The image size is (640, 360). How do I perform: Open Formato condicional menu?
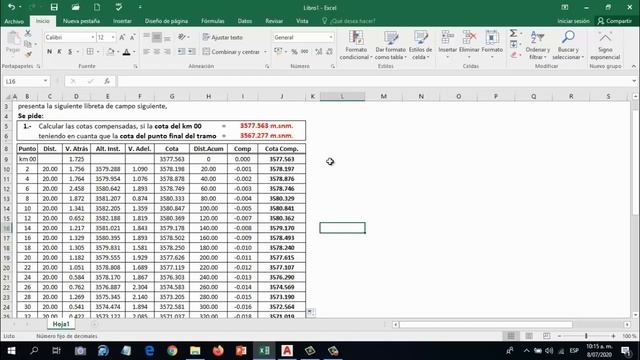pos(356,45)
